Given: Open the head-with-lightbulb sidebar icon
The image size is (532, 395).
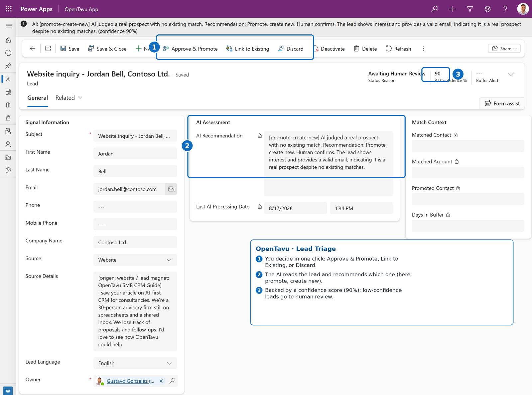Looking at the screenshot, I should [x=8, y=170].
